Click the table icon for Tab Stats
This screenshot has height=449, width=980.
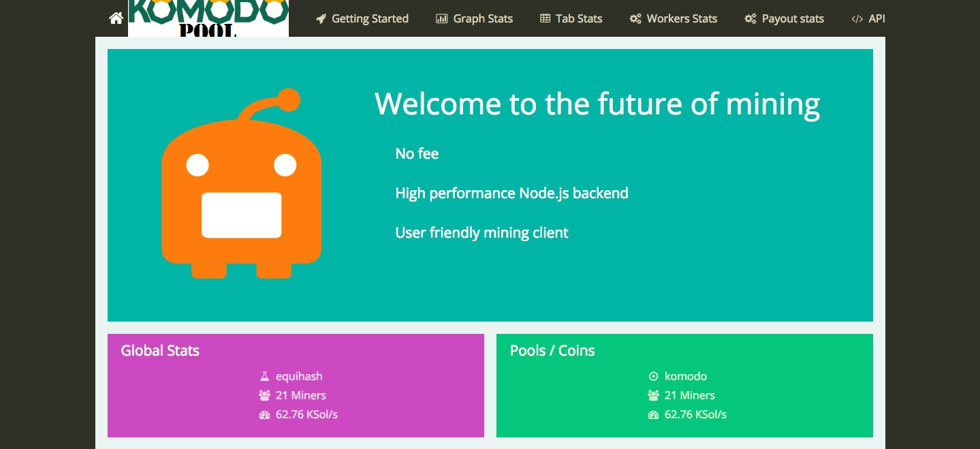[x=545, y=19]
